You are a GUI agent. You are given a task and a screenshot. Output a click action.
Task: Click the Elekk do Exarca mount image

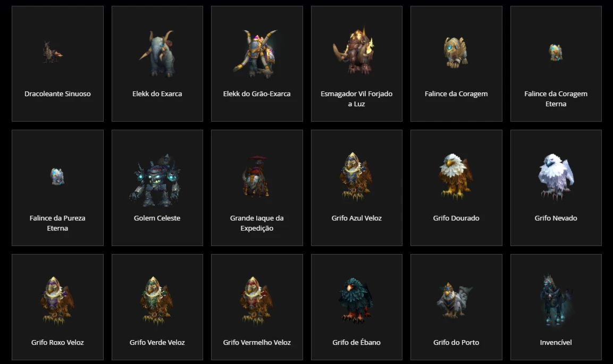coord(157,53)
